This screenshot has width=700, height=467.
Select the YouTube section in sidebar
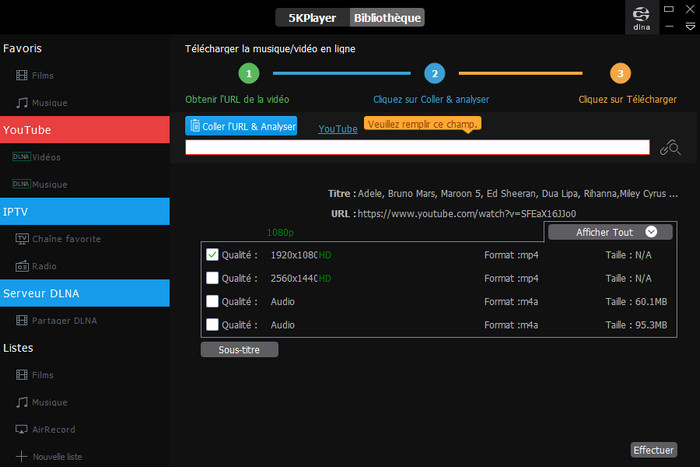85,130
